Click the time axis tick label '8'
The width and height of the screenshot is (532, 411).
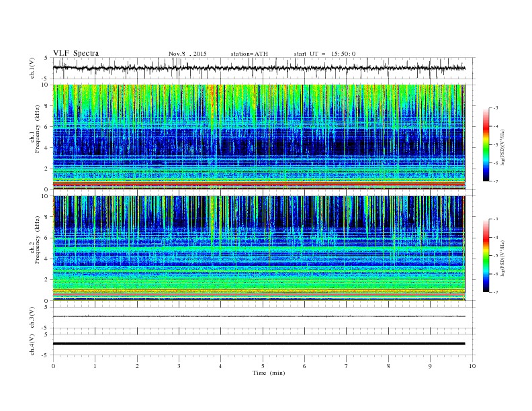[388, 366]
